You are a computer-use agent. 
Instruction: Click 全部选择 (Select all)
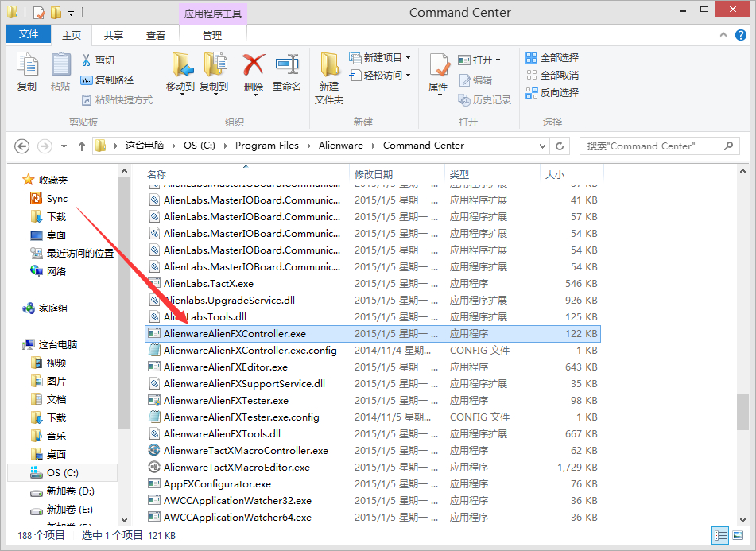tap(552, 58)
